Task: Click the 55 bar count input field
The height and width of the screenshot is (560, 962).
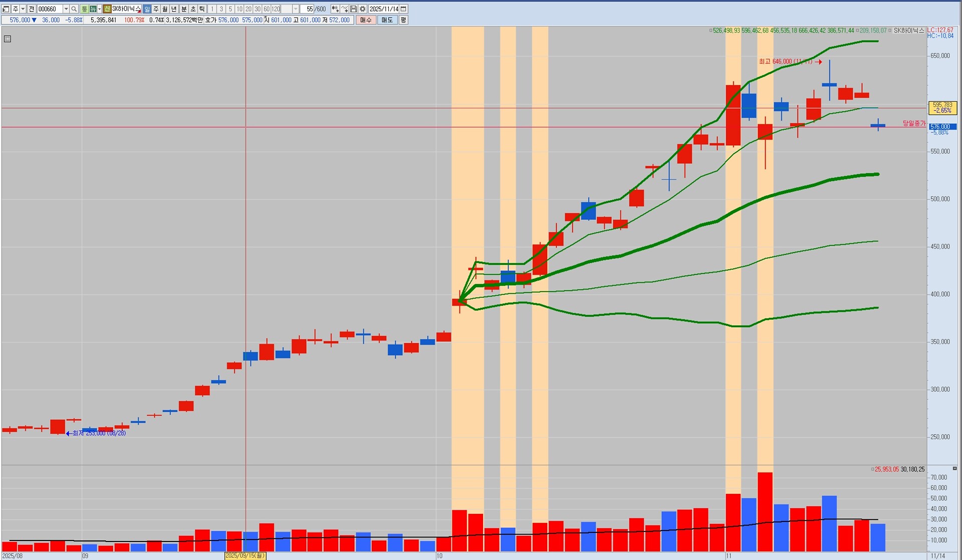Action: [x=307, y=9]
